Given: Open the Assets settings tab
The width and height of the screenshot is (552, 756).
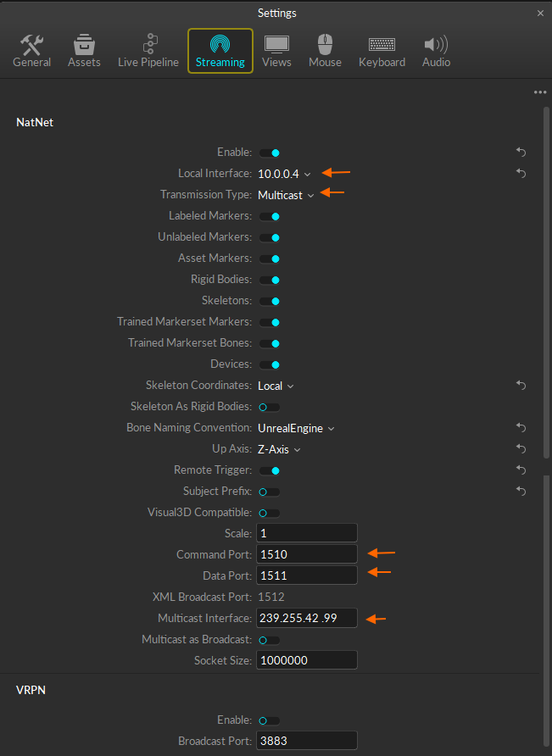Looking at the screenshot, I should [84, 51].
